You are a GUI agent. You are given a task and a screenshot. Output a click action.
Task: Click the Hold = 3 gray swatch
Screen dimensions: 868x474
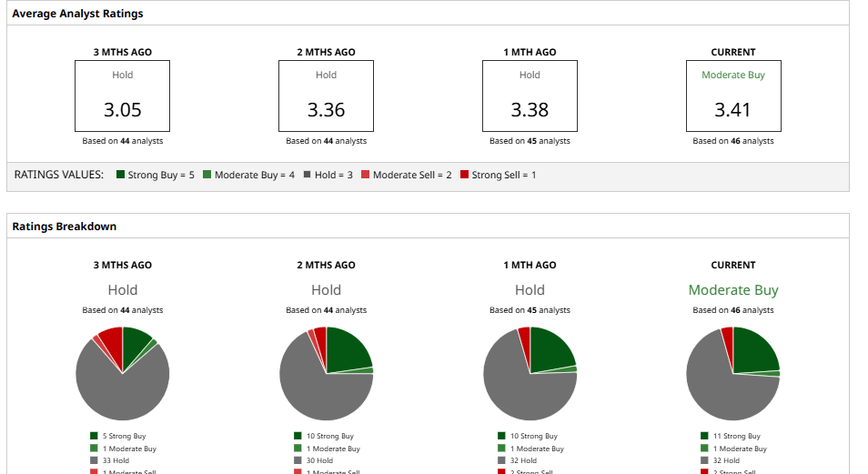point(308,175)
